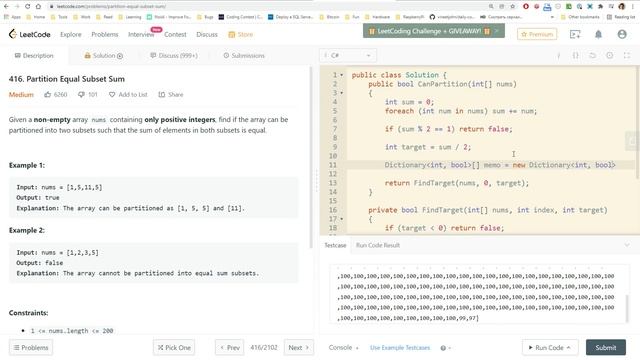Click the browser zoom magnifier icon
The width and height of the screenshot is (640, 360).
click(x=491, y=6)
